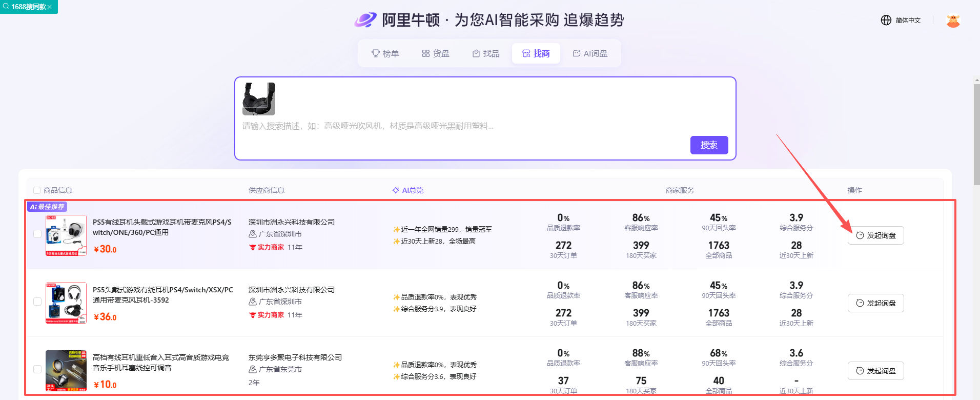
Task: Click the 商家服务 column header
Action: click(x=680, y=190)
